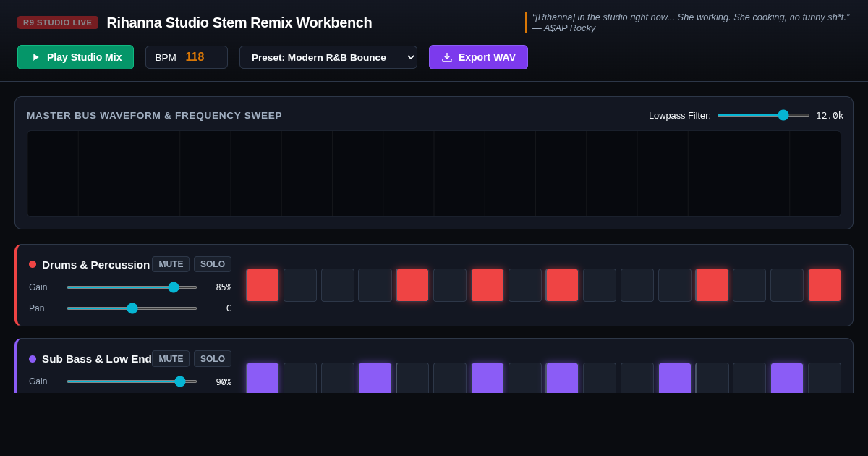Start playback with Play Studio Mix button

pyautogui.click(x=76, y=57)
